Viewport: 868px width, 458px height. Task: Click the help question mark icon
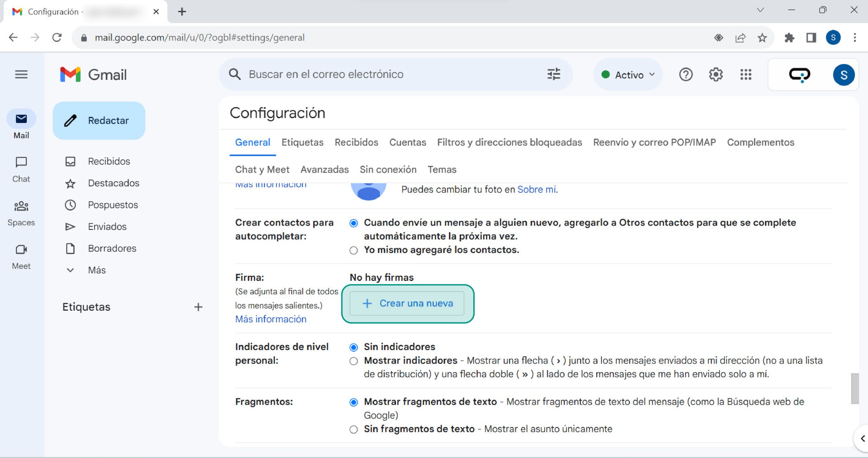[686, 75]
